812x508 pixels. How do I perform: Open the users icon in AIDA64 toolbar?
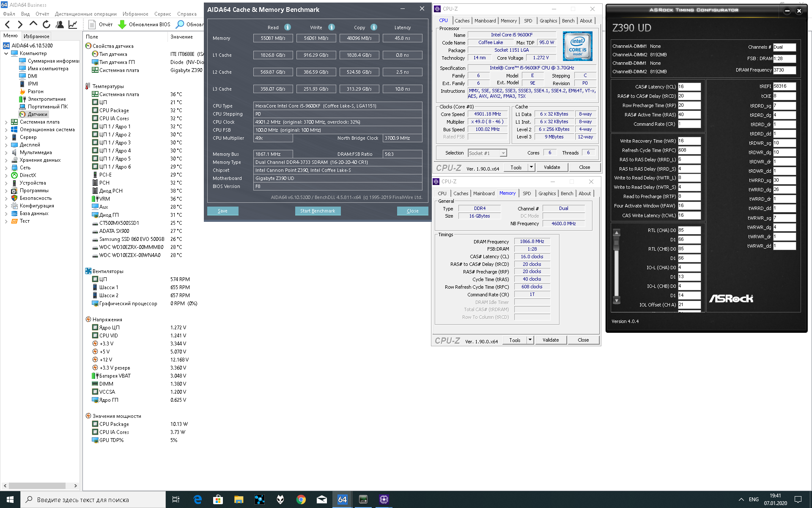tap(60, 25)
